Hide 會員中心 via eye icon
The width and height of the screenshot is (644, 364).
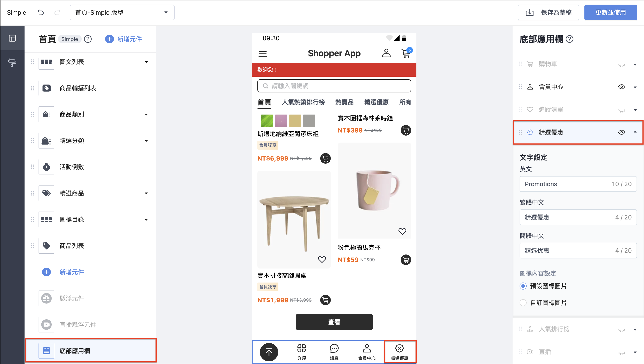621,87
